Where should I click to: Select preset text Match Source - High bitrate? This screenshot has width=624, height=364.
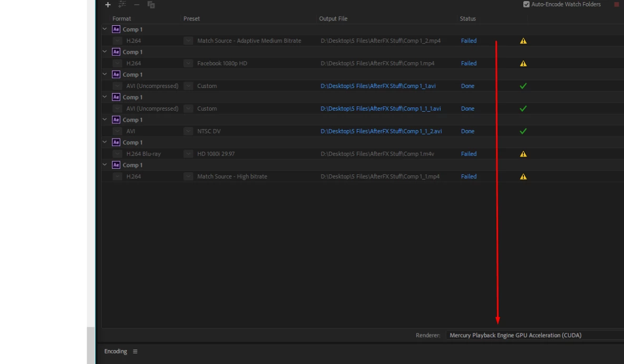(232, 176)
